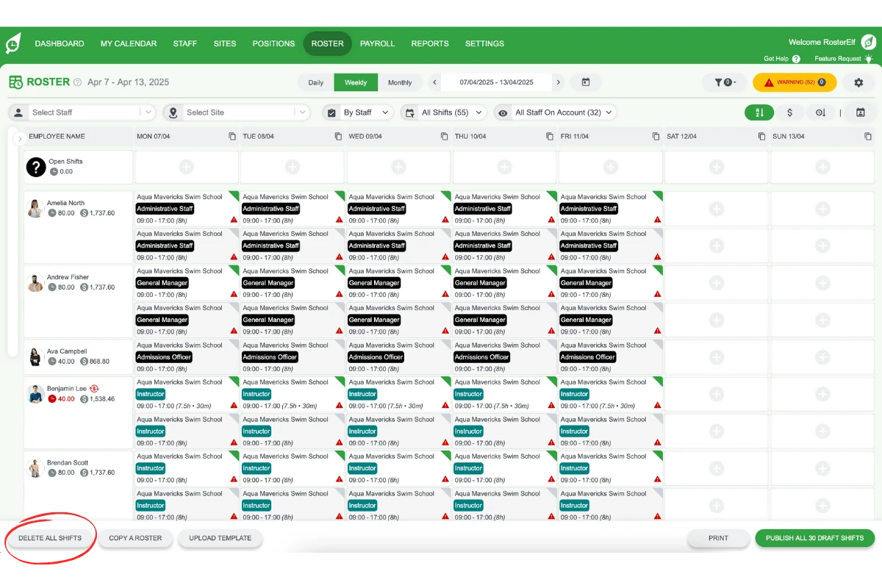The height and width of the screenshot is (588, 882).
Task: Add open shift on Sunday
Action: point(822,168)
